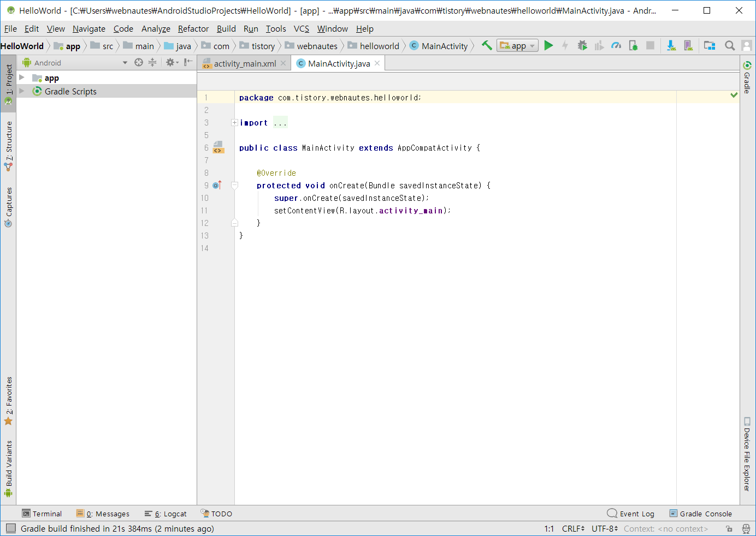Open the AVD Manager device icon
Screen dimensions: 756x536
tap(688, 45)
